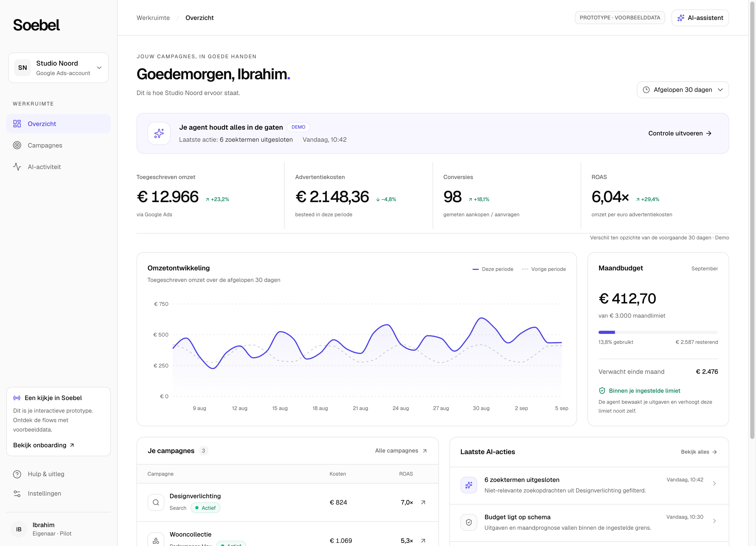This screenshot has width=756, height=546.
Task: Follow the Bekijk onboarding link
Action: click(44, 445)
